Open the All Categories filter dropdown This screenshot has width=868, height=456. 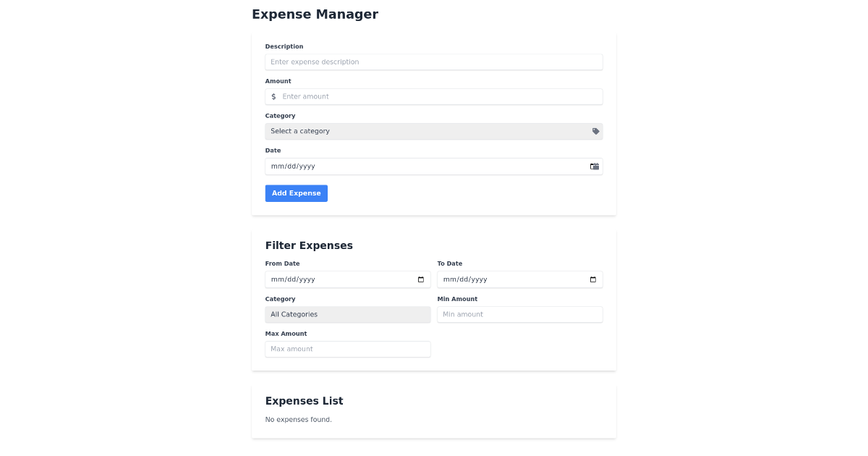pyautogui.click(x=347, y=314)
